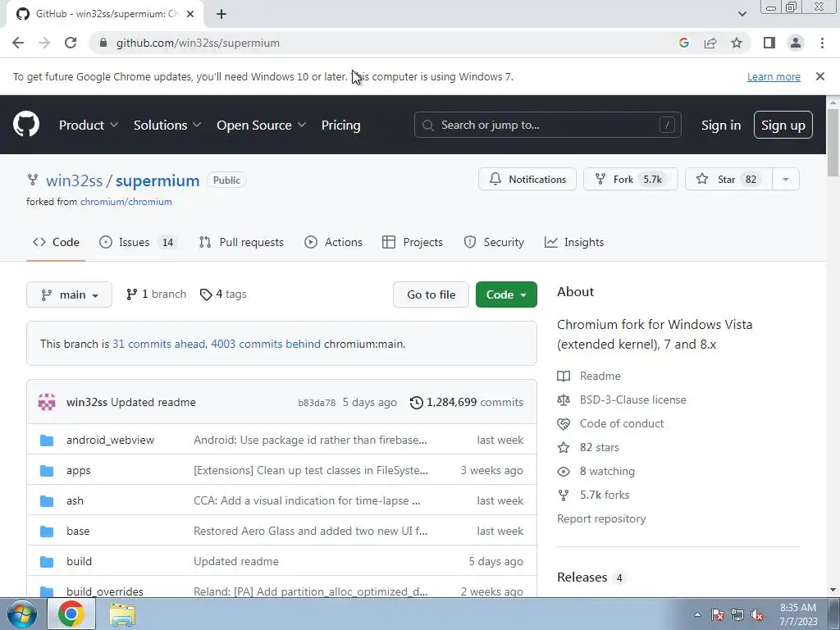This screenshot has height=630, width=840.
Task: Click the apps folder icon
Action: point(47,471)
